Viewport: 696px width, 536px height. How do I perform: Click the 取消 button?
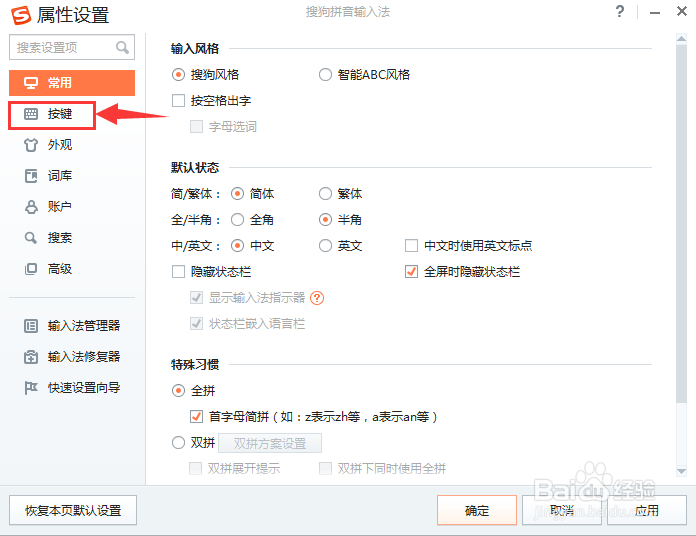pos(562,510)
